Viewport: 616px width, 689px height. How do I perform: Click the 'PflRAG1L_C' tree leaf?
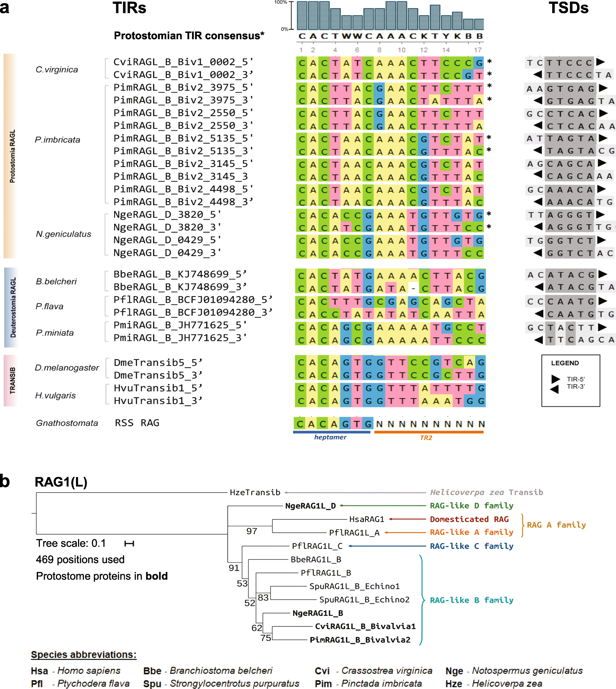click(317, 546)
